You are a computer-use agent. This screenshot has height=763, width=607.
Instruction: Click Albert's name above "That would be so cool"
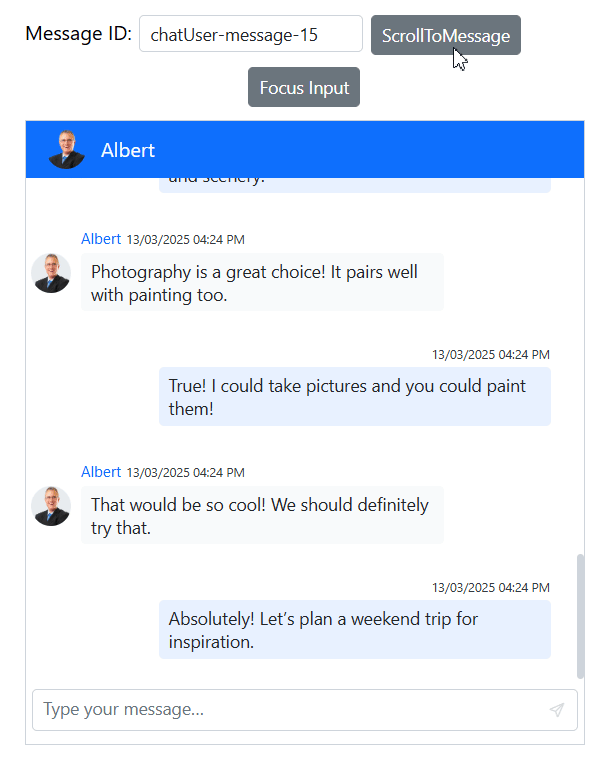coord(101,472)
